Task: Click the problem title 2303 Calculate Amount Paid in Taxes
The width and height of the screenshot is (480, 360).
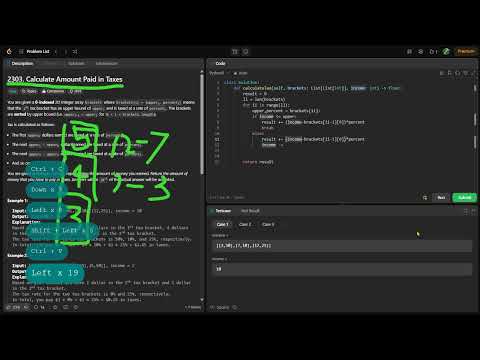Action: 65,79
